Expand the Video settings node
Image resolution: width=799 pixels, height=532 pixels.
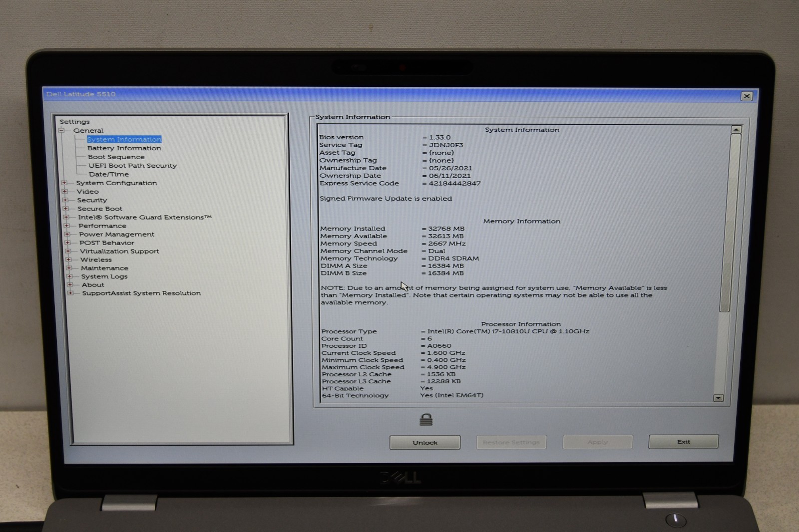(x=64, y=192)
